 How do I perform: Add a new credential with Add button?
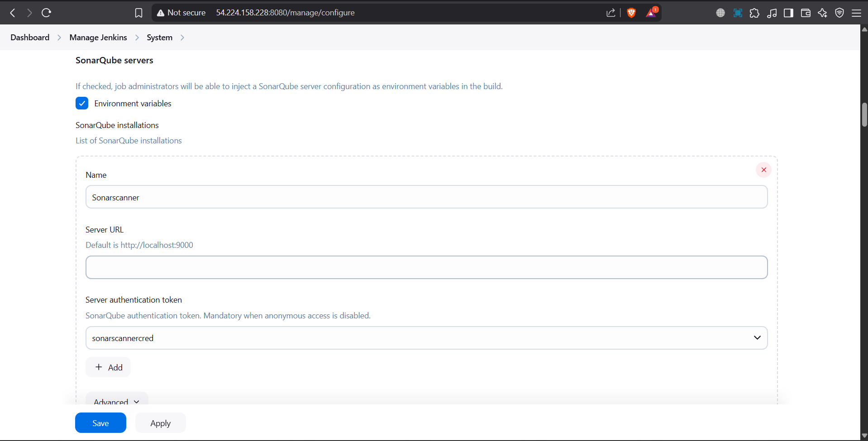click(108, 367)
